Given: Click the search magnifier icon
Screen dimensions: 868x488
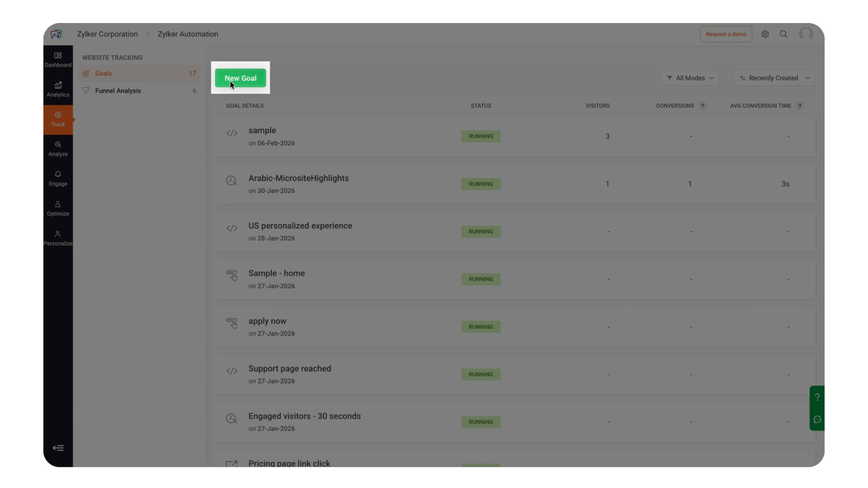Looking at the screenshot, I should pyautogui.click(x=783, y=34).
